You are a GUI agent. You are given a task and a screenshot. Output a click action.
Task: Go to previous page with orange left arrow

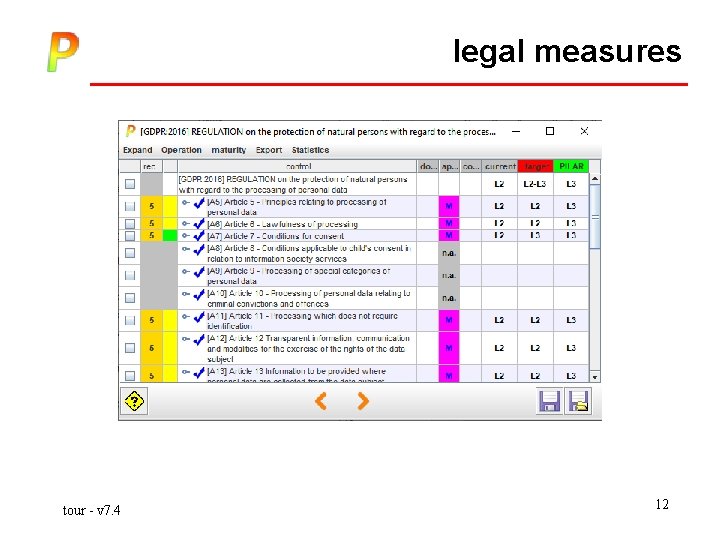pyautogui.click(x=321, y=401)
